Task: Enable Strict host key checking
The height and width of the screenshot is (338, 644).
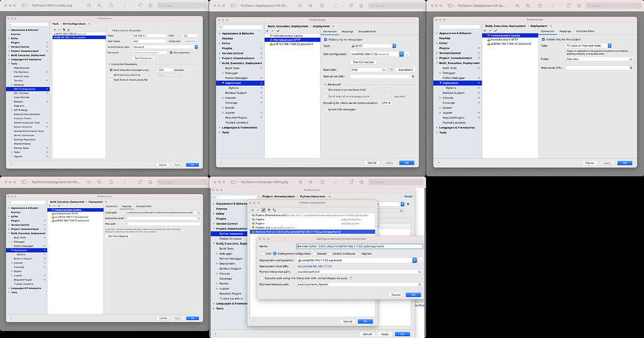Action: 111,75
